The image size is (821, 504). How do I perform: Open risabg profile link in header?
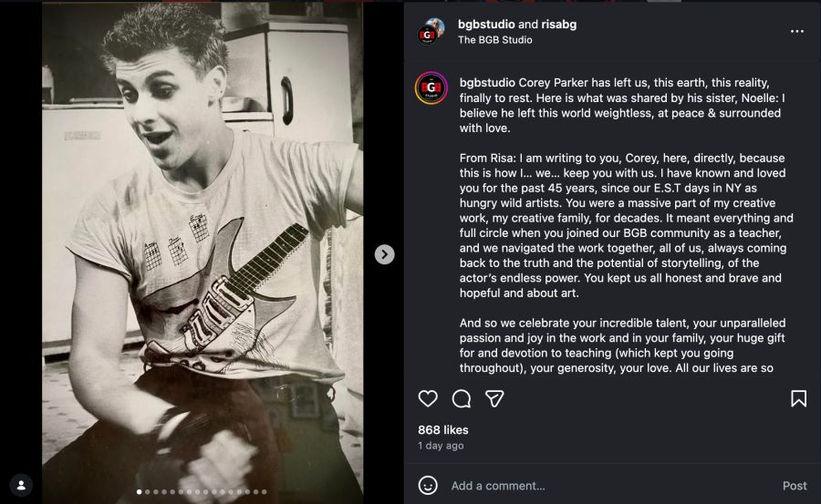coord(557,25)
